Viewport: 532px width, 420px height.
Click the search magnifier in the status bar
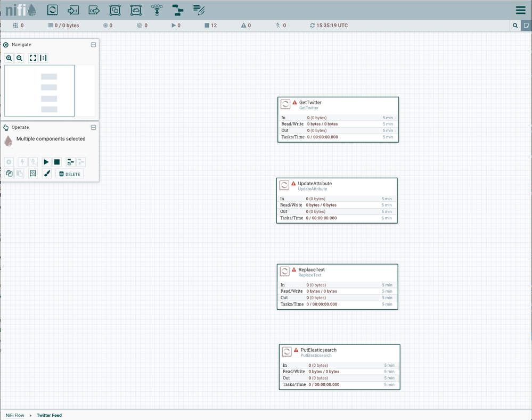click(x=514, y=25)
